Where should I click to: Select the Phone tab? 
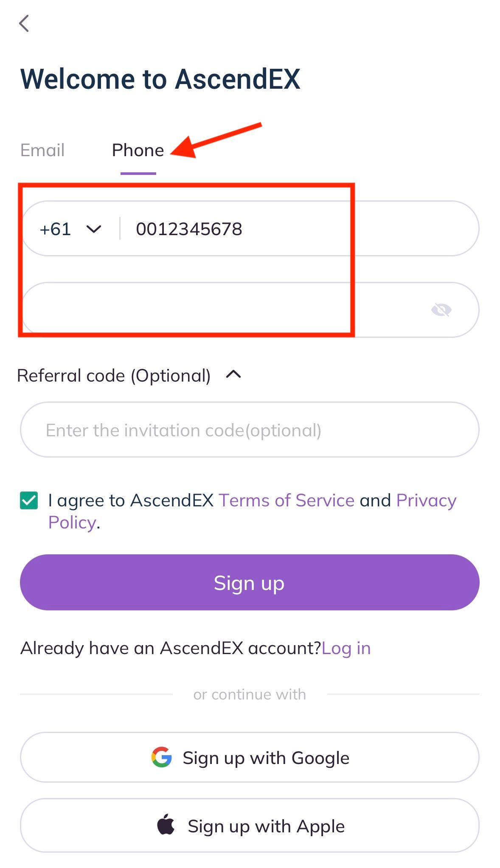(138, 150)
